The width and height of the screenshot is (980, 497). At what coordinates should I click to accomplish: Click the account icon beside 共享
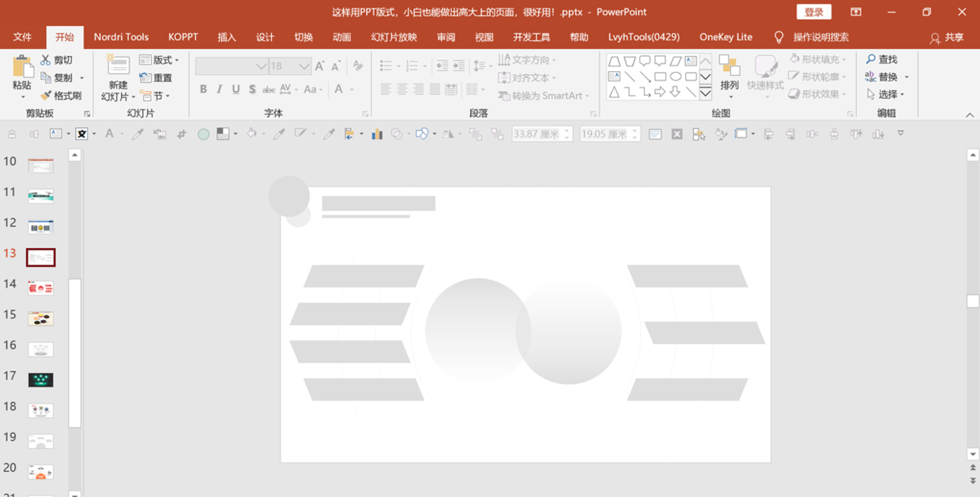pyautogui.click(x=935, y=38)
